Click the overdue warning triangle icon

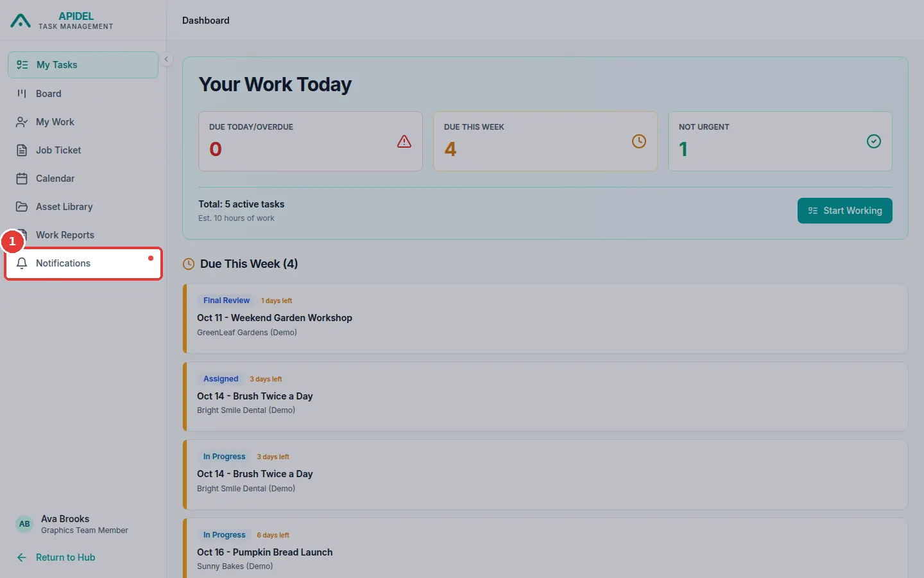tap(404, 141)
